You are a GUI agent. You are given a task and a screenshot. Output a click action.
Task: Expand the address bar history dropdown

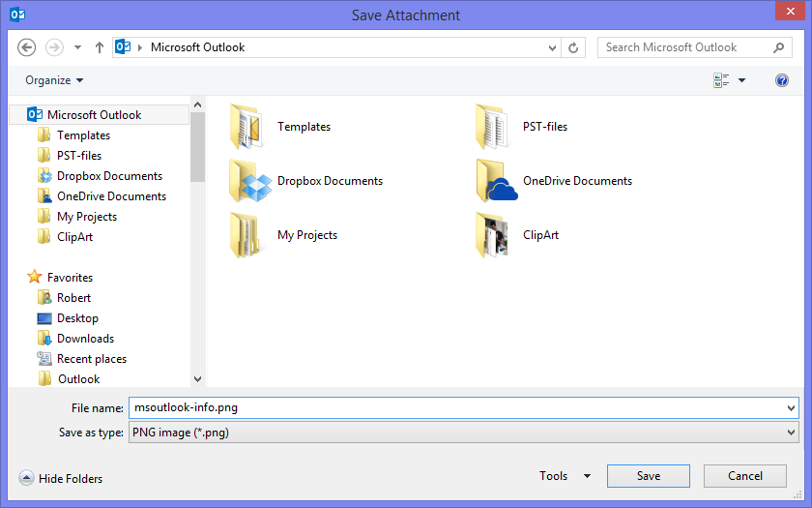click(x=552, y=47)
